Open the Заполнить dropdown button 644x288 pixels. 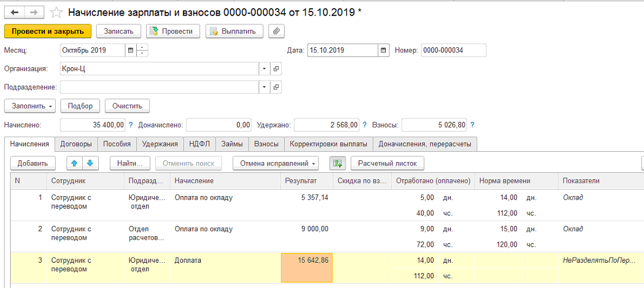[30, 106]
